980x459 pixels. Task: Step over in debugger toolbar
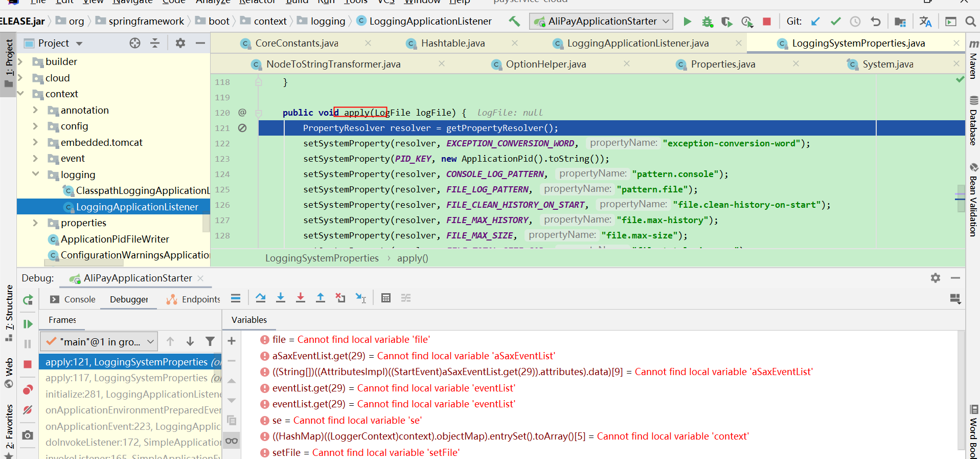261,298
